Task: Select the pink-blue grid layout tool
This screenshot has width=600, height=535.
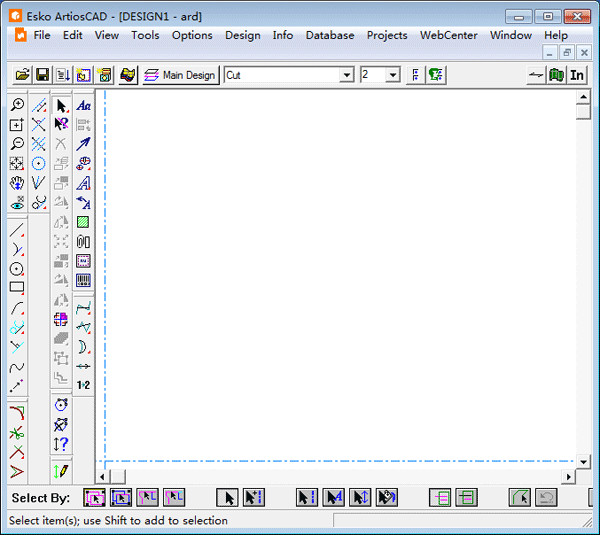Action: click(x=61, y=319)
